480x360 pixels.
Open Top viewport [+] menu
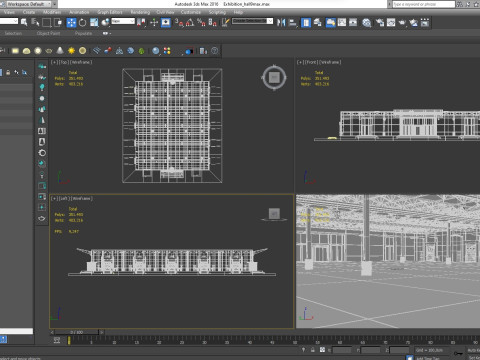[x=53, y=62]
